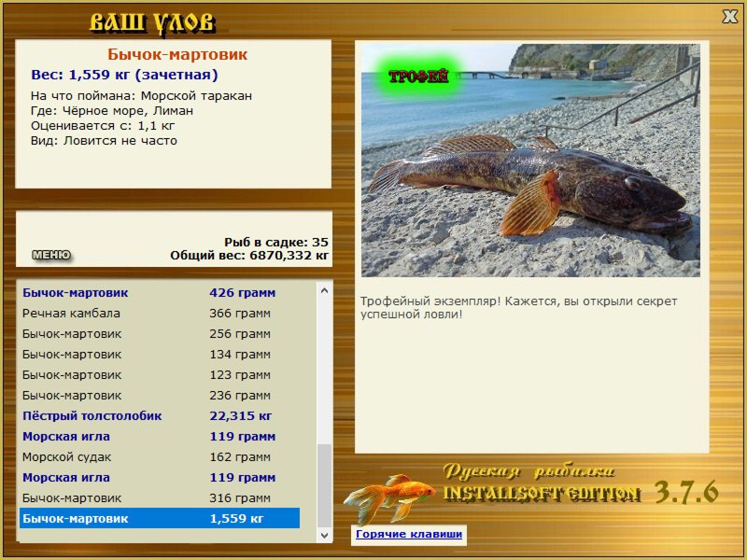Open the Горячие клавиши link
Screen dimensions: 747x560
point(409,534)
